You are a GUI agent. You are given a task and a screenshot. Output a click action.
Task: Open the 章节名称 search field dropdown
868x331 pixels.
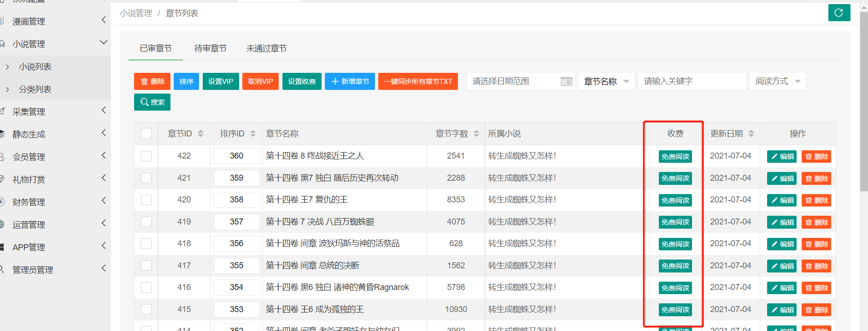pos(606,82)
